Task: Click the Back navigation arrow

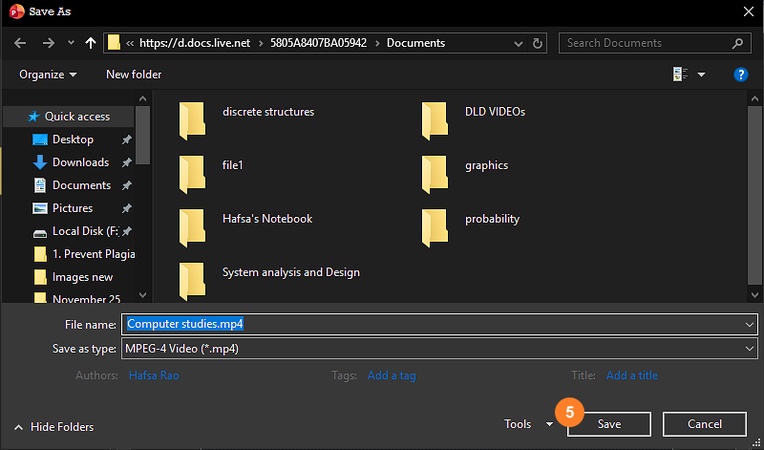Action: [21, 43]
